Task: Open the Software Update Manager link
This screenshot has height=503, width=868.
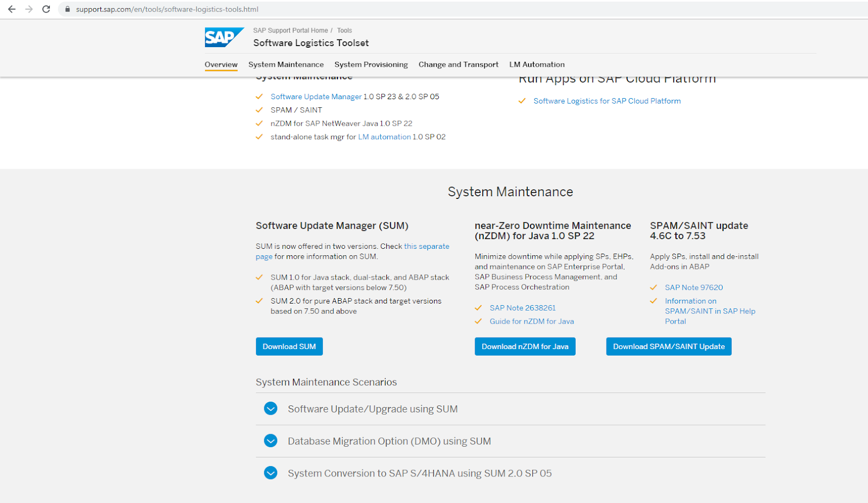Action: click(x=316, y=96)
